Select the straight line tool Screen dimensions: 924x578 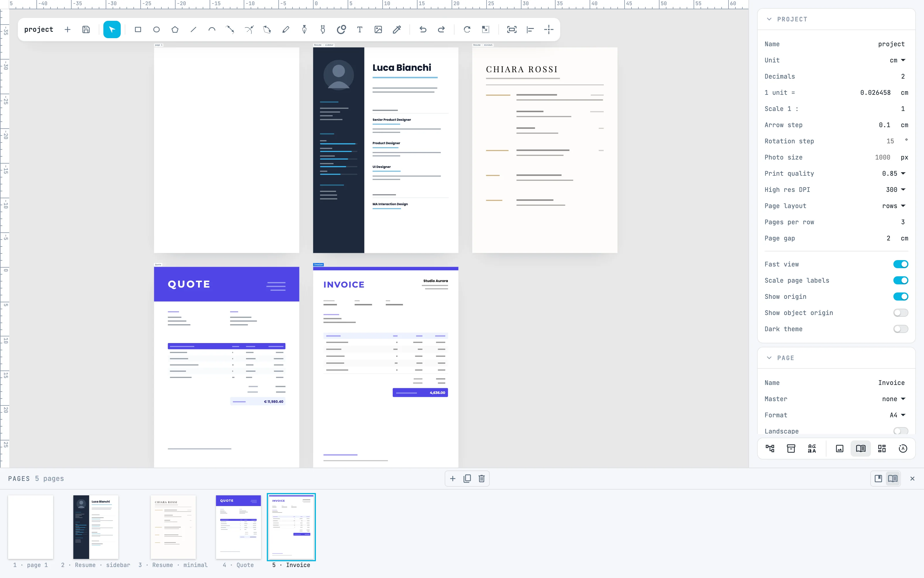click(193, 29)
